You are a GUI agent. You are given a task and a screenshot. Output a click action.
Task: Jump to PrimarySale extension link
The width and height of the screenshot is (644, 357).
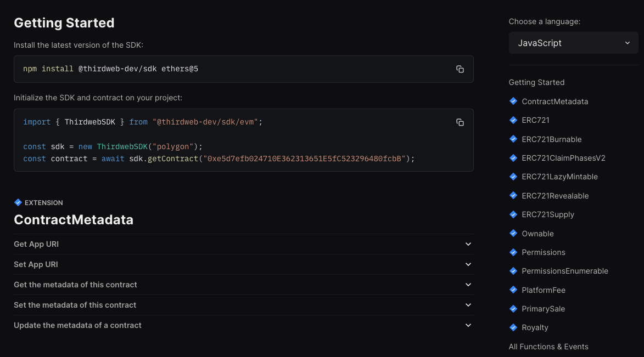544,309
